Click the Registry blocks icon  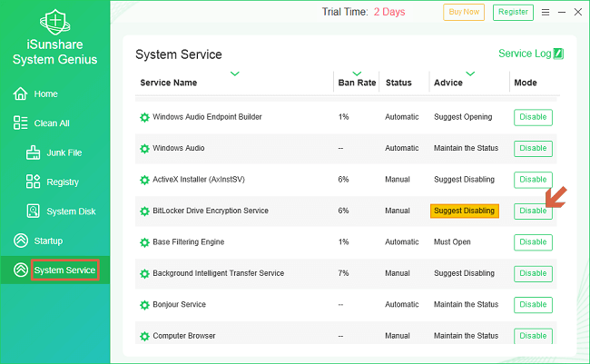pos(33,182)
